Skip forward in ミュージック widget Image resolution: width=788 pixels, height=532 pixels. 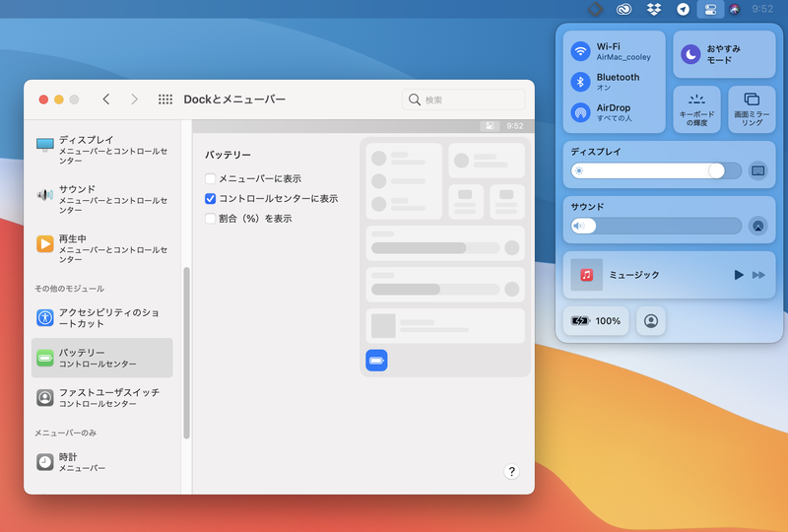[758, 275]
